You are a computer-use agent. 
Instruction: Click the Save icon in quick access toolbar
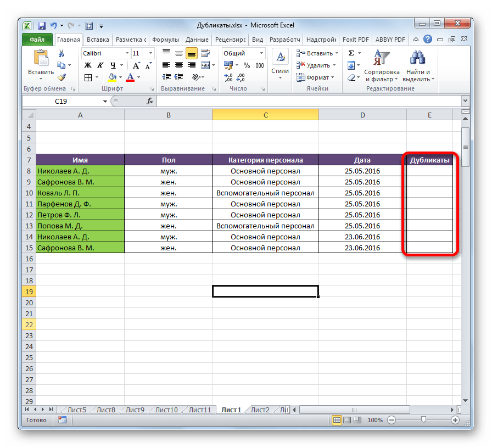[x=41, y=25]
